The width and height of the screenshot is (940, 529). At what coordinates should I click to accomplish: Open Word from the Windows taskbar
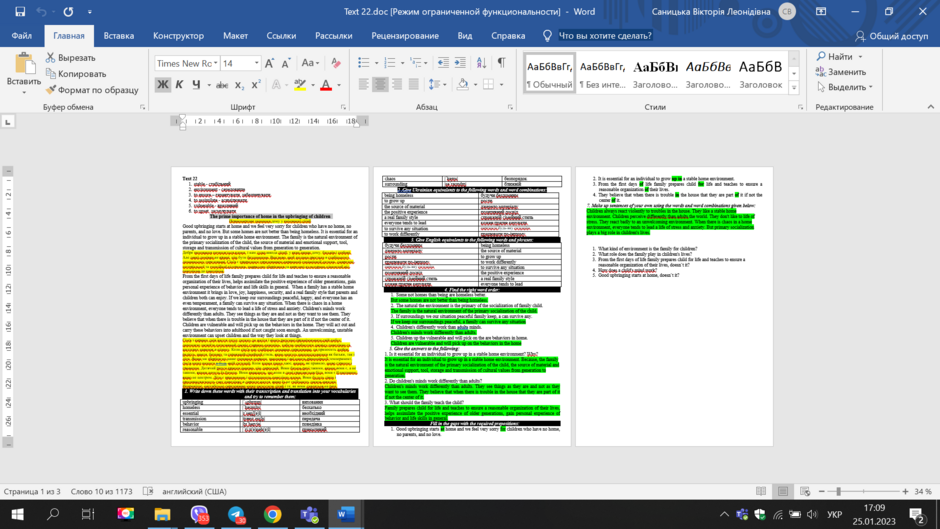coord(346,514)
